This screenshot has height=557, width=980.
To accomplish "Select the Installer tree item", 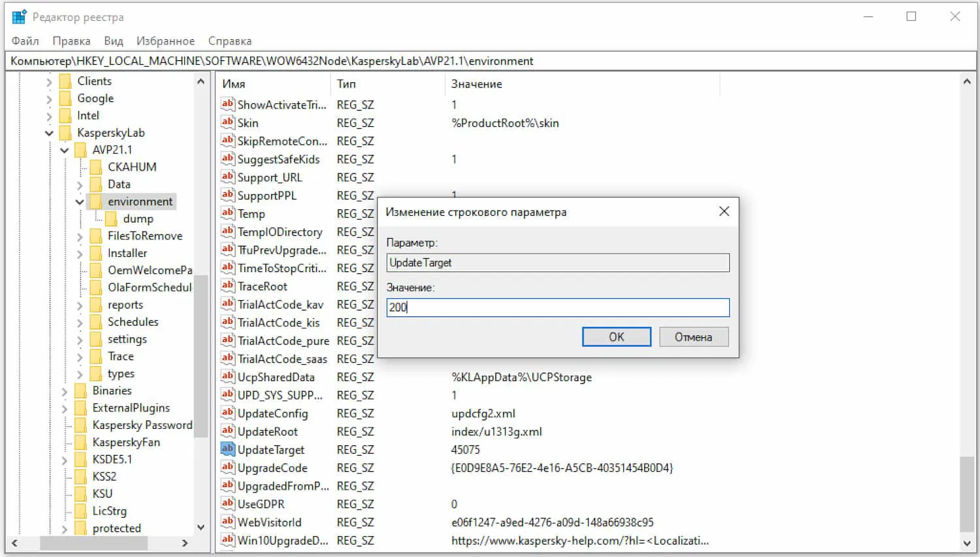I will [x=127, y=253].
